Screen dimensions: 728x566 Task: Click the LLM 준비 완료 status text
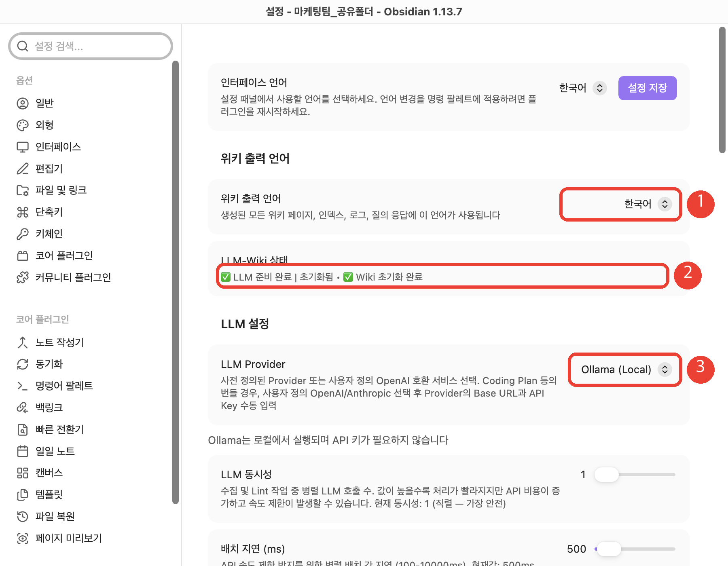coord(262,277)
